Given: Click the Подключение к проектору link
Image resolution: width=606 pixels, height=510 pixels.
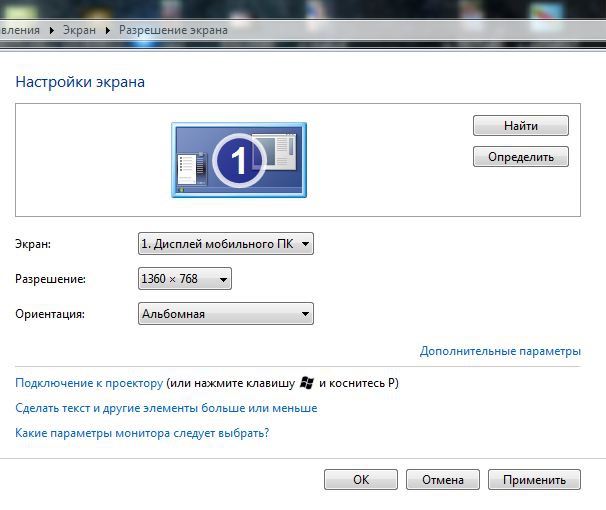Looking at the screenshot, I should [x=88, y=383].
